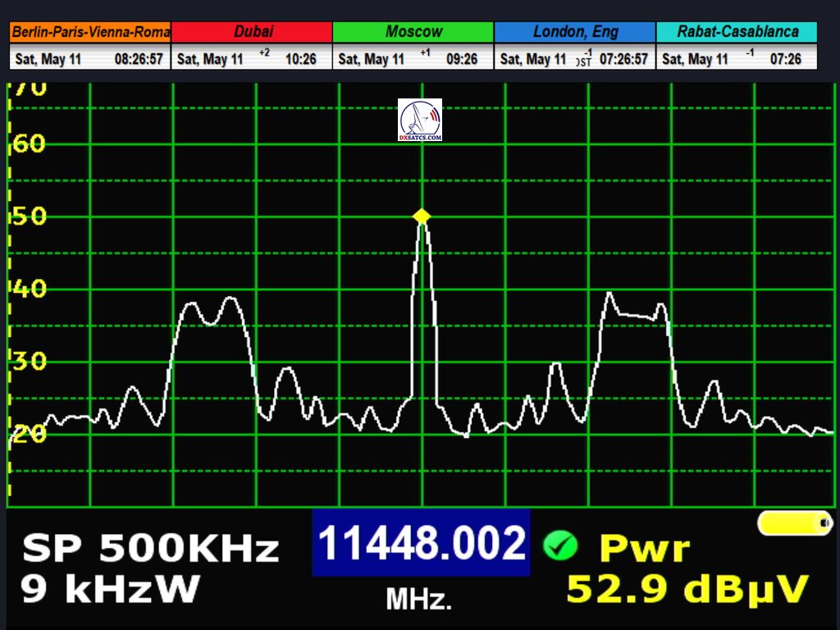Open the Rabat-Casablanca clock header
The width and height of the screenshot is (840, 630).
[x=737, y=32]
